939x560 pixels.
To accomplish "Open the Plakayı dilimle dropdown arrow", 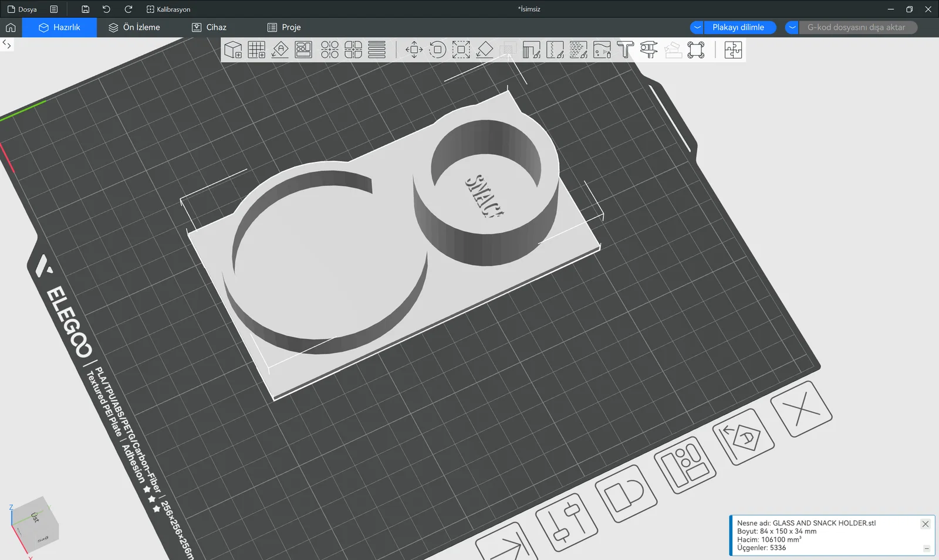I will point(697,28).
